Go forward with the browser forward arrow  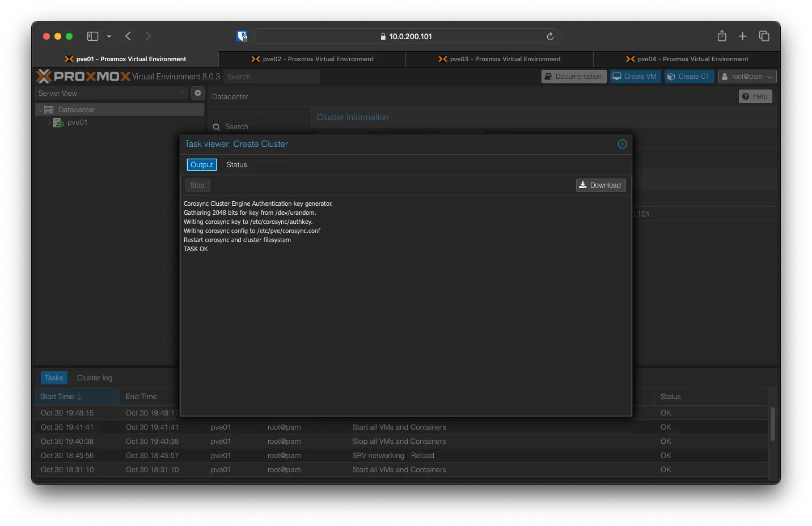coord(148,36)
